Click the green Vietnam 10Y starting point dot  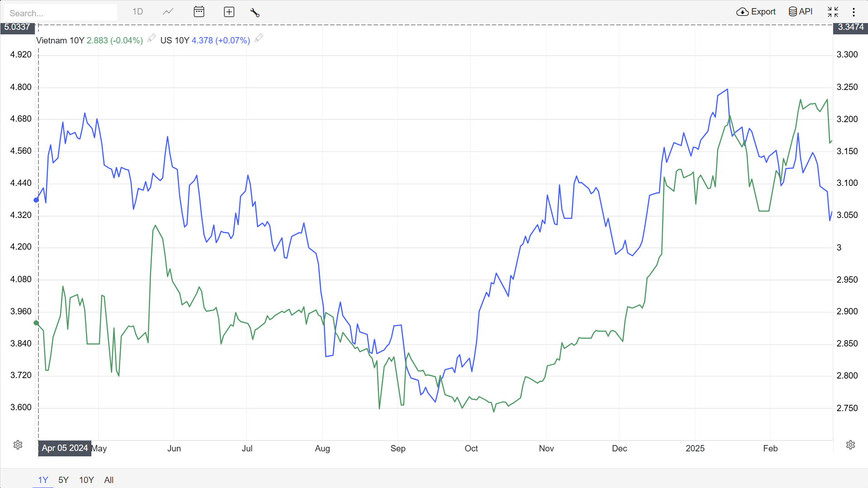click(36, 323)
